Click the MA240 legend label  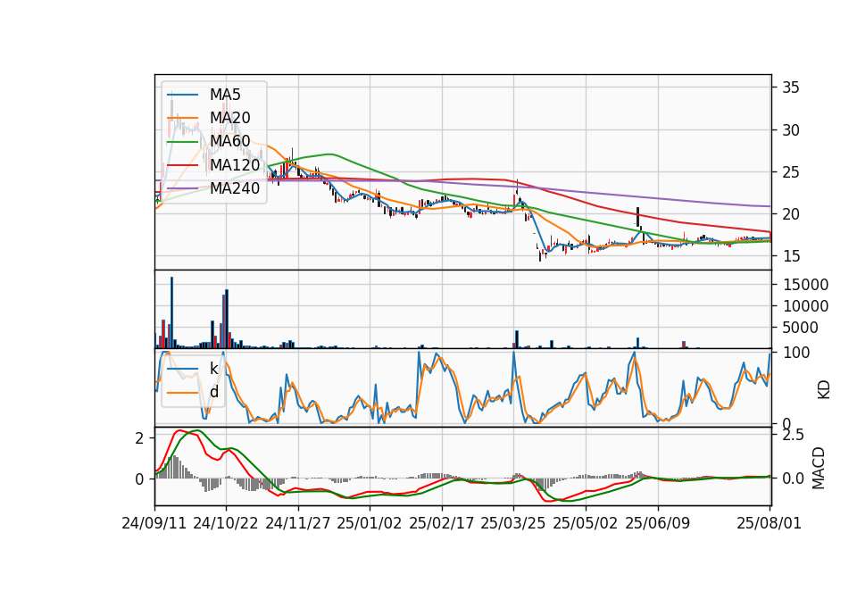click(x=235, y=188)
